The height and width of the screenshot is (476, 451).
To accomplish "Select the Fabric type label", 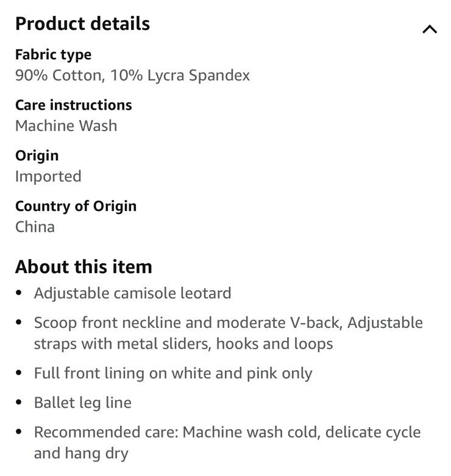I will (53, 55).
